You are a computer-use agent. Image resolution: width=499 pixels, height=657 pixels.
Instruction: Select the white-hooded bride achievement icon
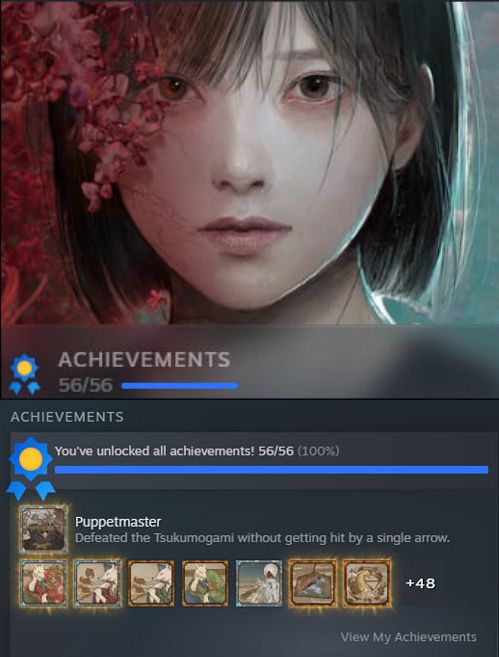point(259,583)
